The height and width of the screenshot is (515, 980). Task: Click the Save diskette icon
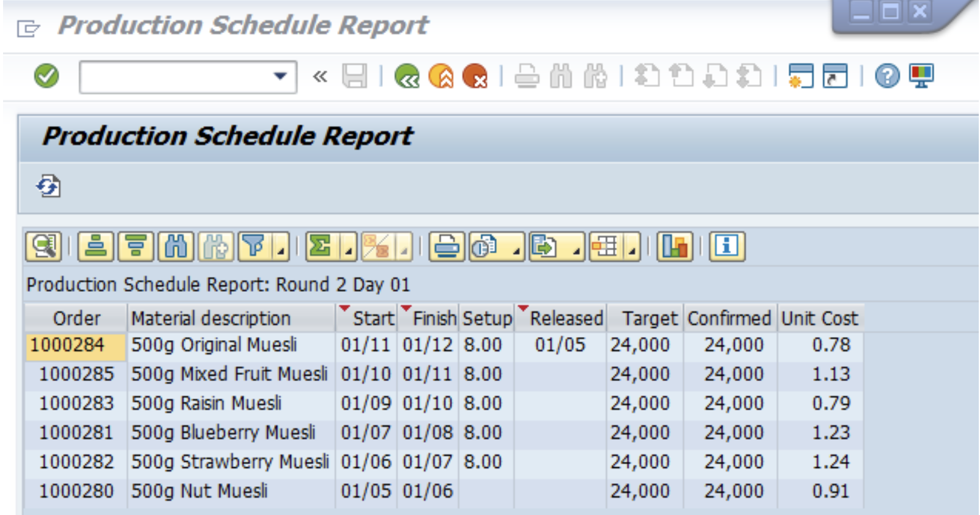coord(354,76)
